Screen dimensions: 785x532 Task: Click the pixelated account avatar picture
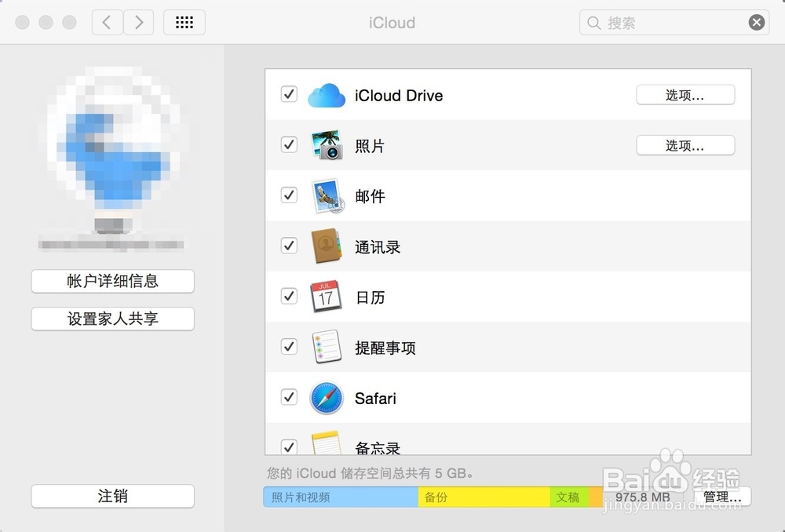[114, 150]
